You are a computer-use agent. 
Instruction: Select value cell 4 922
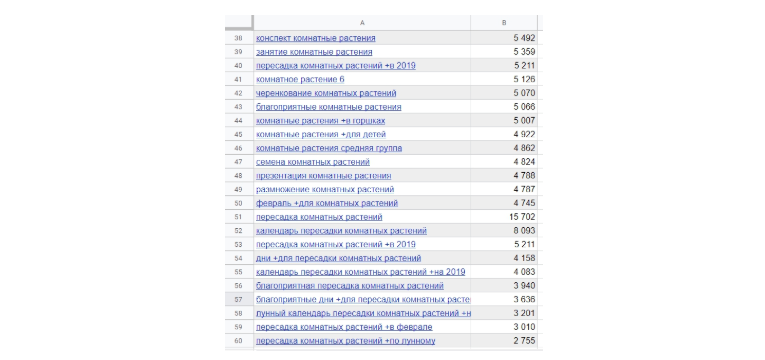pos(504,134)
